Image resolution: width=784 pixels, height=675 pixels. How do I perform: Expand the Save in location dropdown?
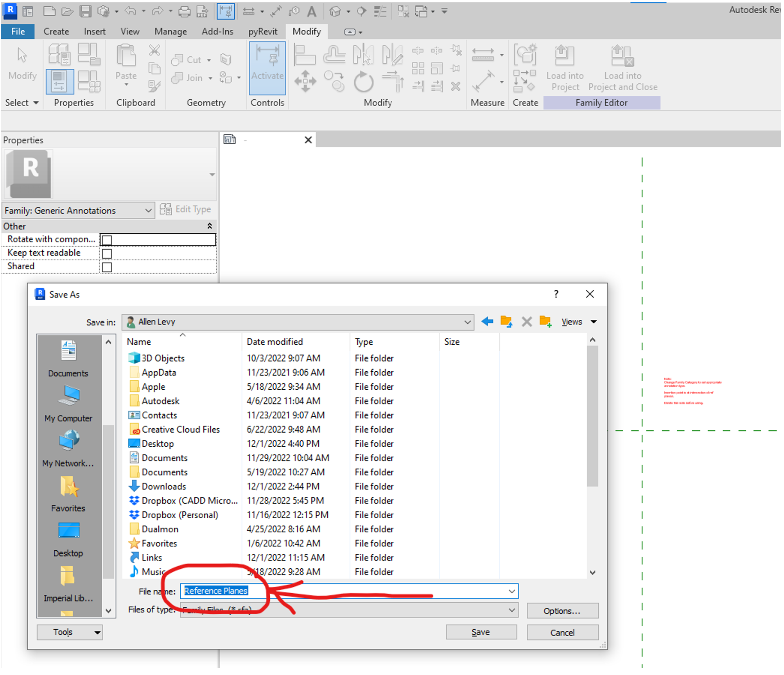tap(467, 322)
